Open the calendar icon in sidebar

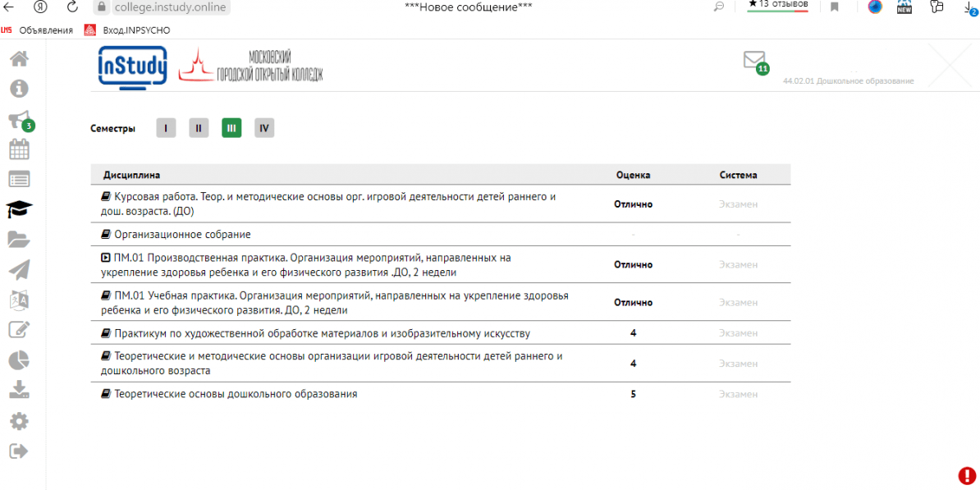coord(18,149)
